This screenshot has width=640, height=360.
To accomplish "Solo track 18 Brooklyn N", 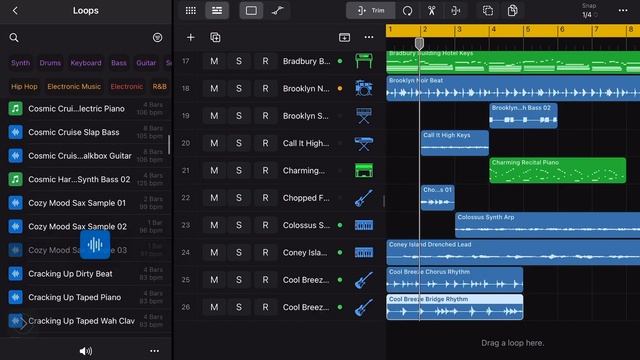I will [x=239, y=89].
